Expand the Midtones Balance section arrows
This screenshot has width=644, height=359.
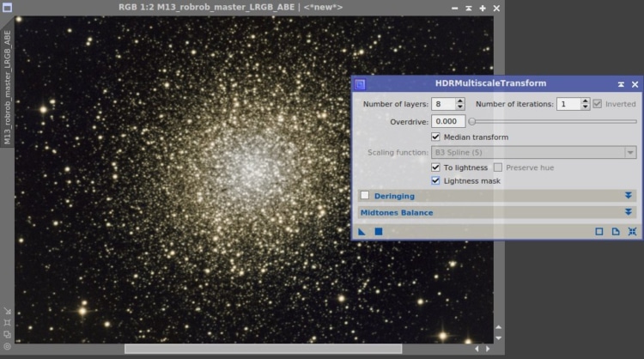(x=629, y=212)
